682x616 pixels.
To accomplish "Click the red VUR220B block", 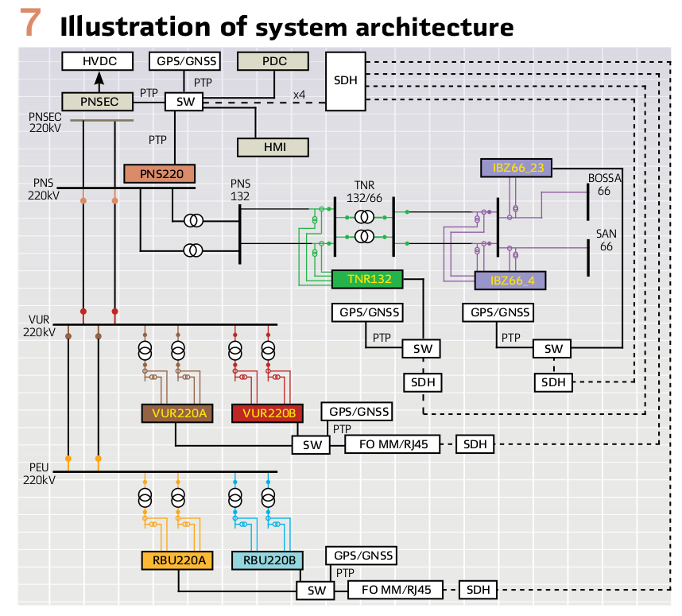I will (267, 413).
